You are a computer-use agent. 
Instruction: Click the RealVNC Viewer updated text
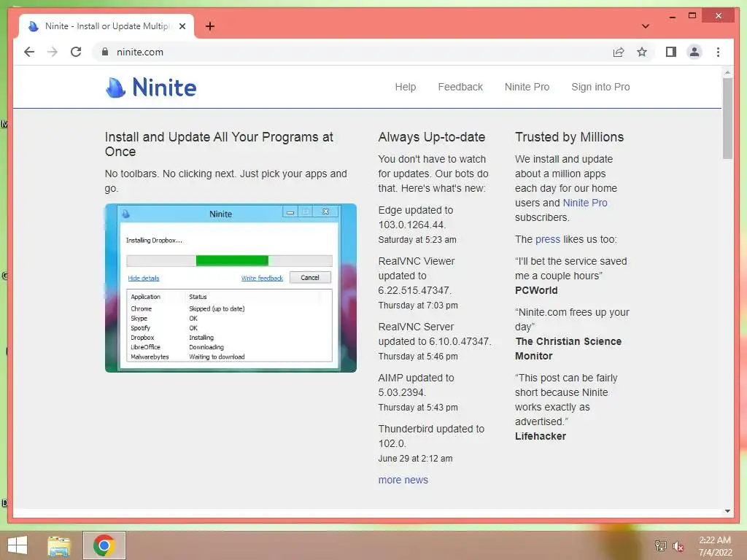(x=417, y=276)
